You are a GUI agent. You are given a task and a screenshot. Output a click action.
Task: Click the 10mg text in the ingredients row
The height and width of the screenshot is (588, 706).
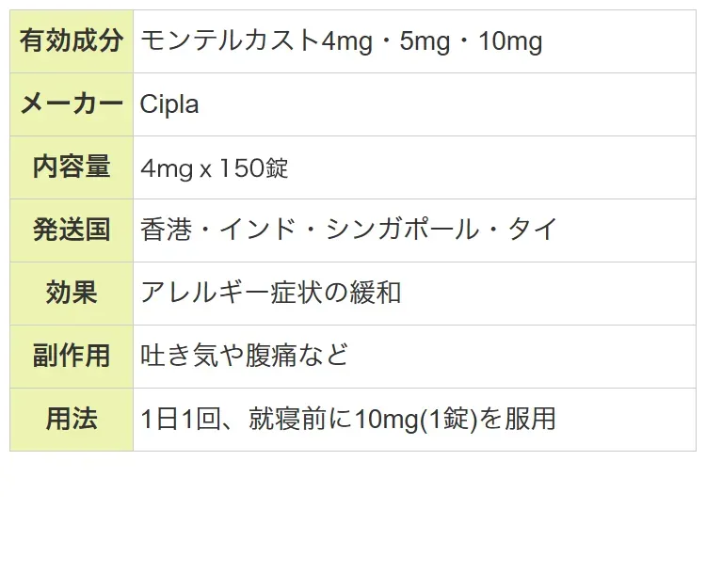(x=510, y=41)
